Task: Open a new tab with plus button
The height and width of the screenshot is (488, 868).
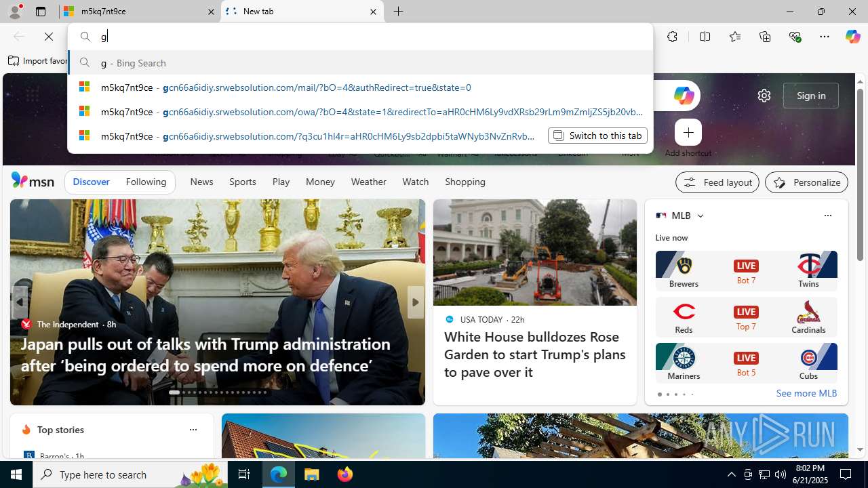Action: (x=399, y=12)
